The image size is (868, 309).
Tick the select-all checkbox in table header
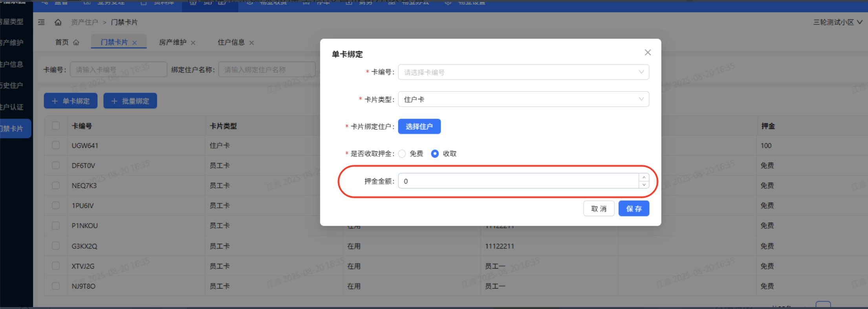(x=56, y=125)
